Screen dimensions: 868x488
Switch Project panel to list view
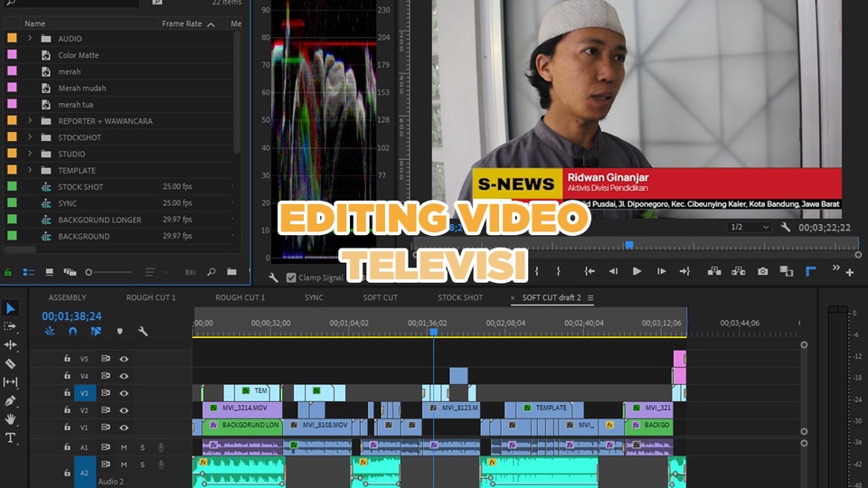pos(28,272)
